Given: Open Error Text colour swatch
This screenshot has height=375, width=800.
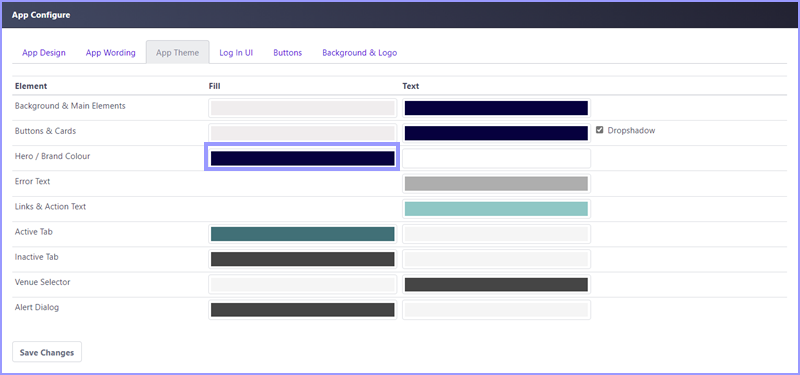Looking at the screenshot, I should coord(496,184).
